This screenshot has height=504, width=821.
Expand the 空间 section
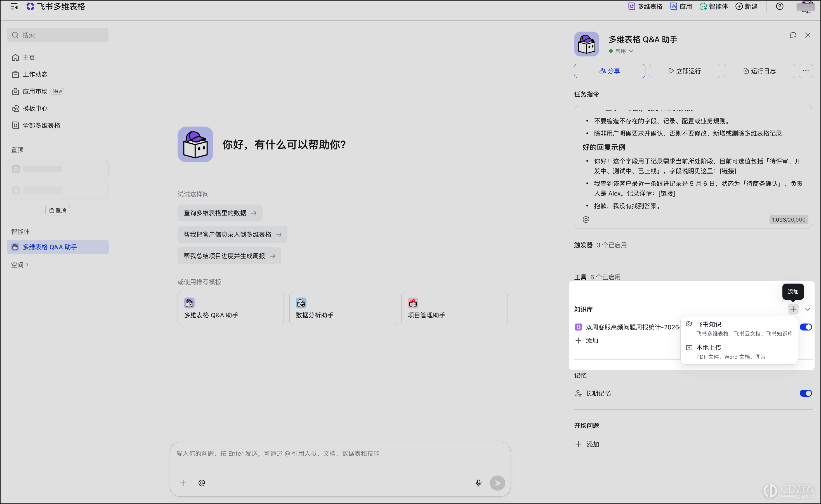coord(20,265)
